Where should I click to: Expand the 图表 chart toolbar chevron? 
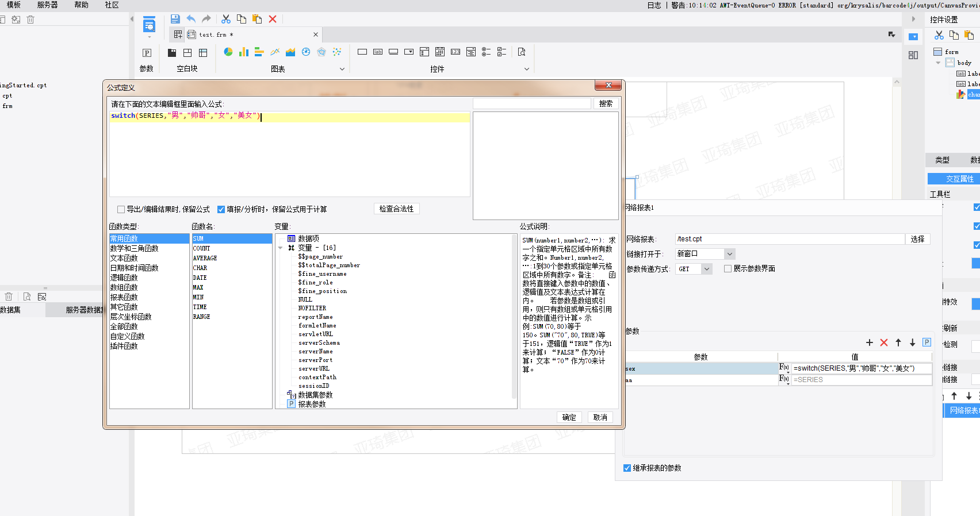pyautogui.click(x=342, y=69)
